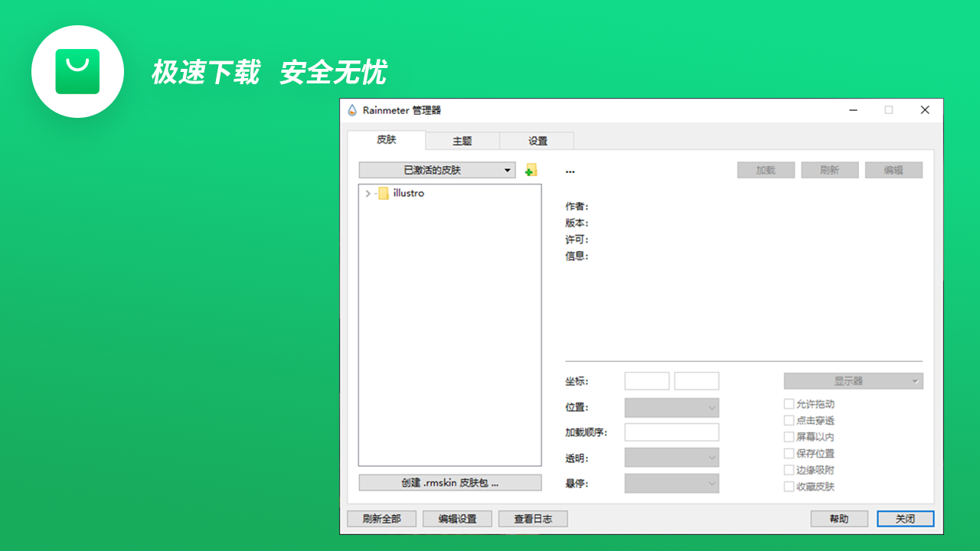Viewport: 980px width, 551px height.
Task: Open the 已激活的皮肤 dropdown
Action: pyautogui.click(x=437, y=170)
